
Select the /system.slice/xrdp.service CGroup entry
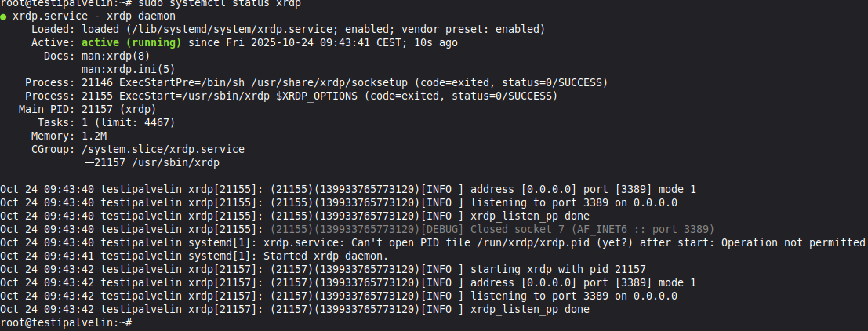click(163, 149)
